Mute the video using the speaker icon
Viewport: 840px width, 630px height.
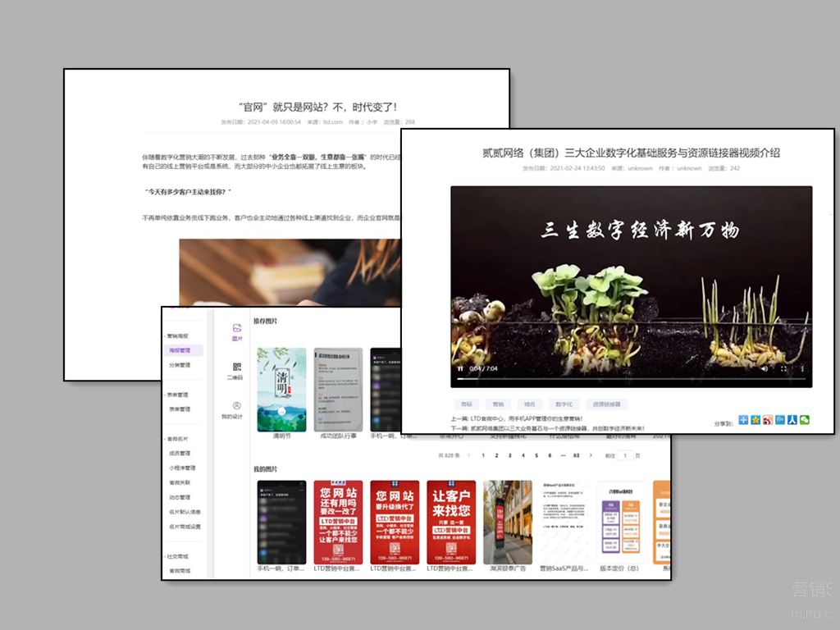(765, 369)
